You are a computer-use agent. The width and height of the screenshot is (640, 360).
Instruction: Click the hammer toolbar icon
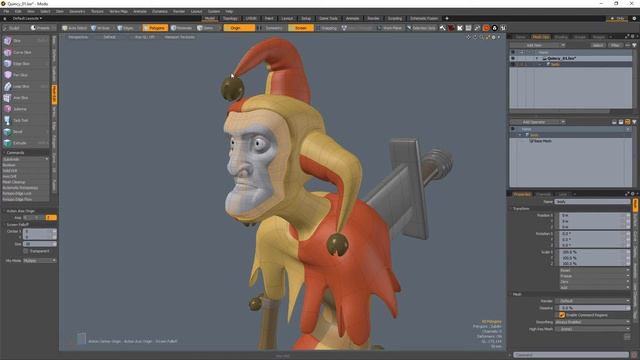pyautogui.click(x=442, y=28)
